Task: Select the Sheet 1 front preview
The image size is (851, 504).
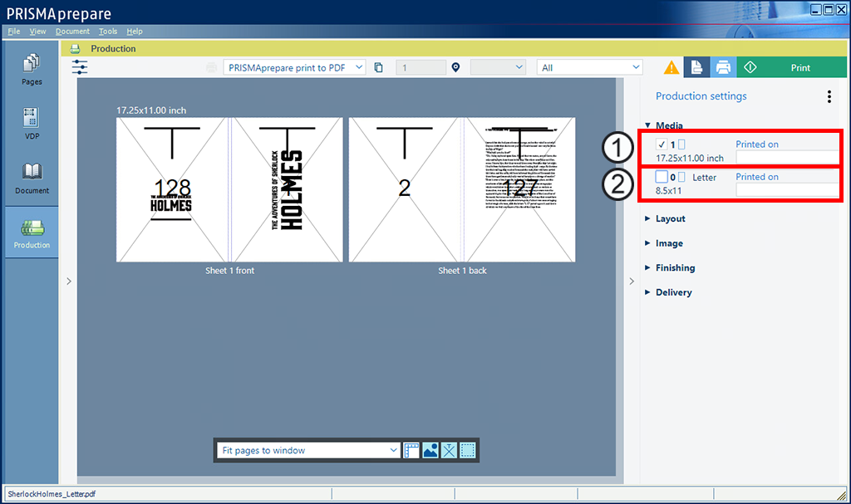Action: pyautogui.click(x=229, y=190)
